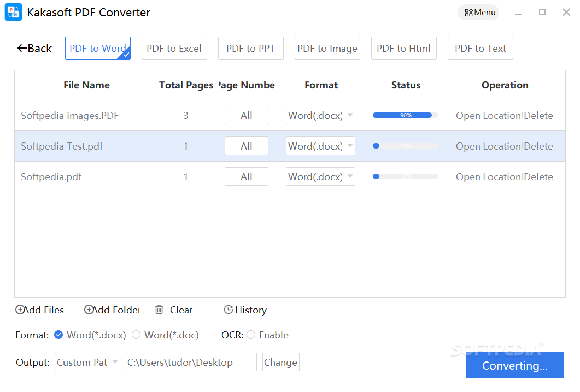Select the Softpedia images.PDF file row
This screenshot has width=580, height=392.
click(x=290, y=116)
